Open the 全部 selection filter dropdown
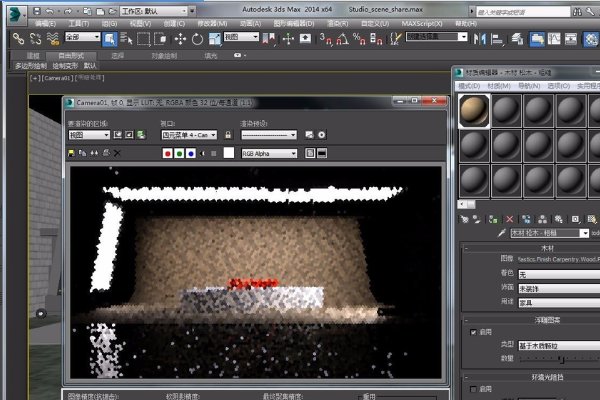This screenshot has height=400, width=600. tap(83, 37)
